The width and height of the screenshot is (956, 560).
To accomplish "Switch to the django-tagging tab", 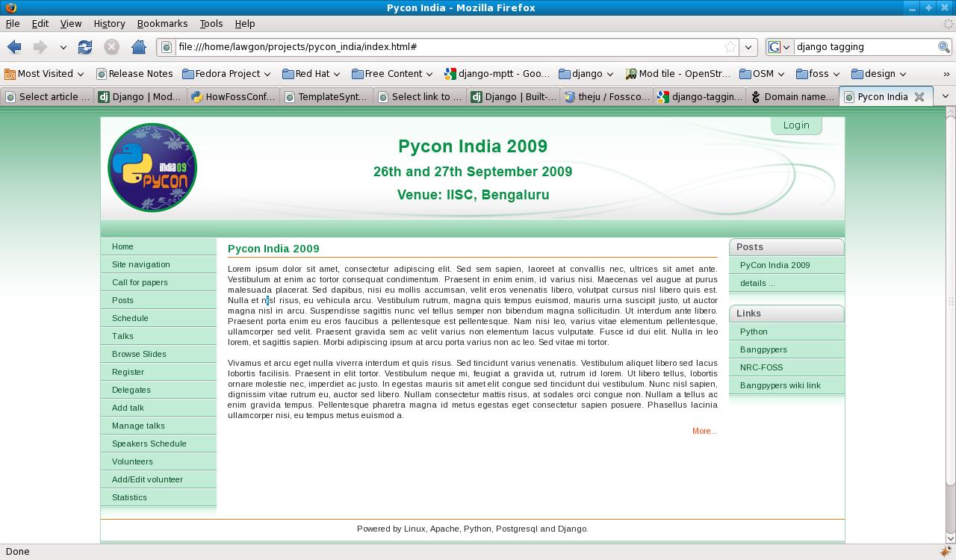I will (700, 97).
